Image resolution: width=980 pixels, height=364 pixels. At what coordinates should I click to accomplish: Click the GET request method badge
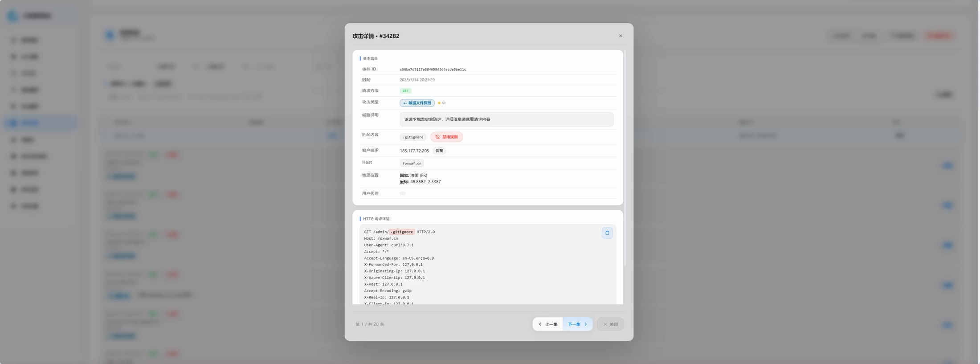[x=405, y=91]
